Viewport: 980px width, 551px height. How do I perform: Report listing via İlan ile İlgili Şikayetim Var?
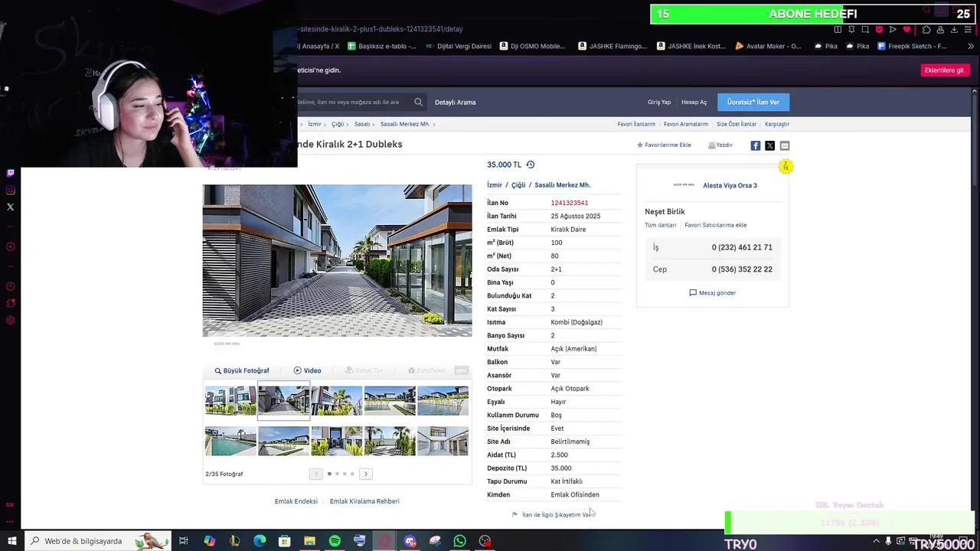[552, 515]
